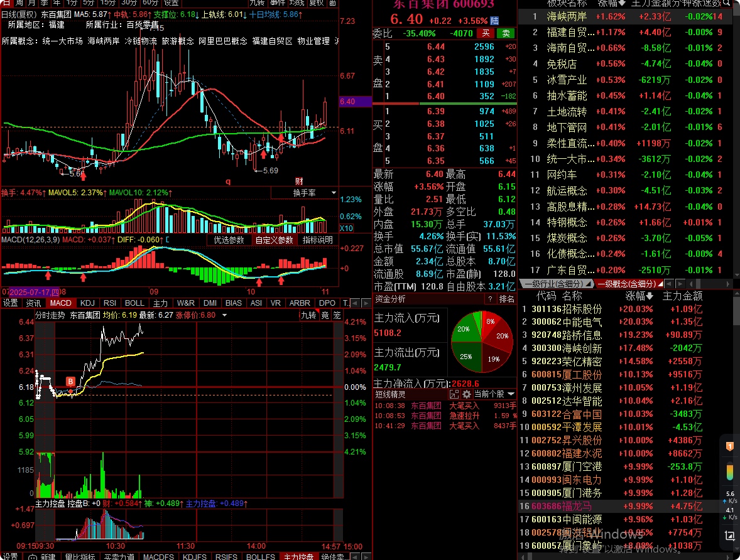Click the 10:08:53 急速拉升 alert row
The image size is (740, 560).
point(445,416)
